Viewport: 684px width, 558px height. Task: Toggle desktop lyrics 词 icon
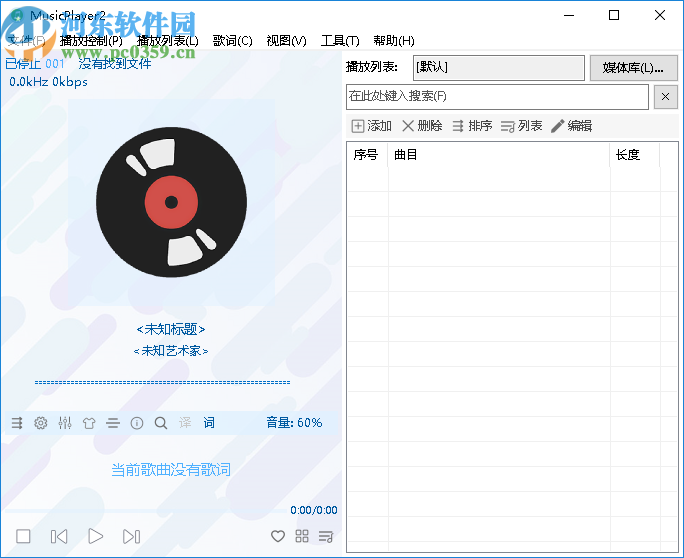point(209,423)
